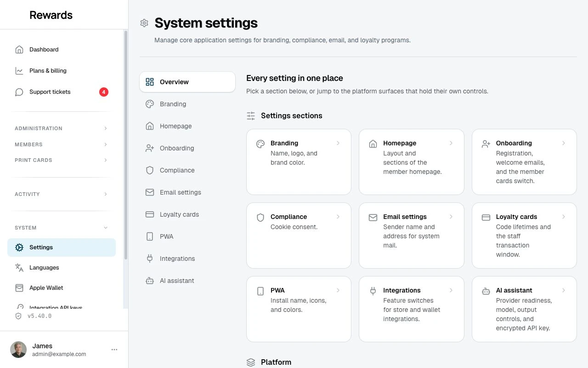Click the Languages translate icon

pyautogui.click(x=19, y=268)
